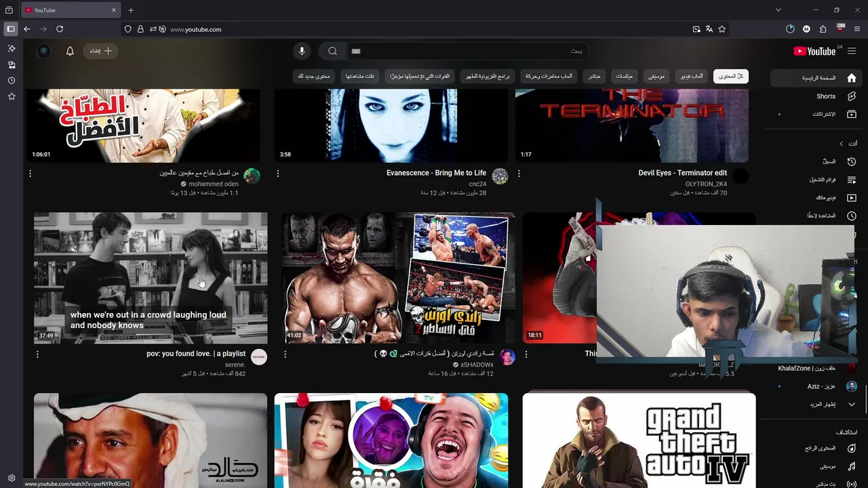Open xSHADOWx channel avatar
This screenshot has width=868, height=488.
(x=507, y=357)
